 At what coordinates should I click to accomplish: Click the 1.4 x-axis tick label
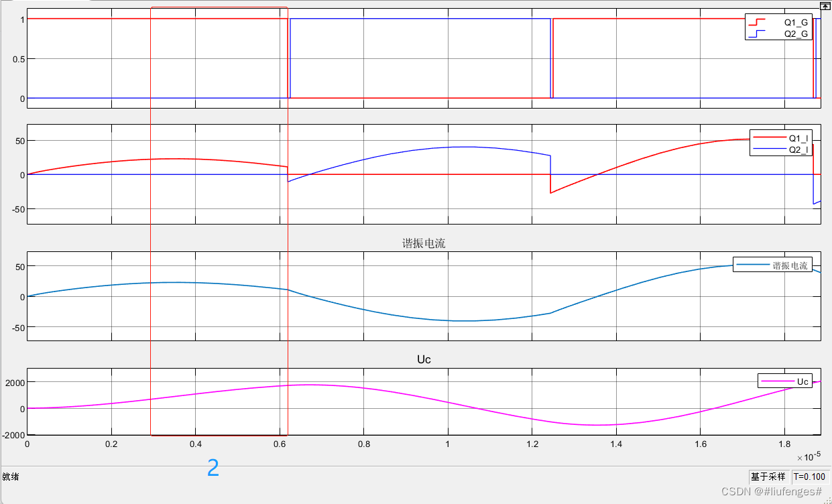[617, 444]
